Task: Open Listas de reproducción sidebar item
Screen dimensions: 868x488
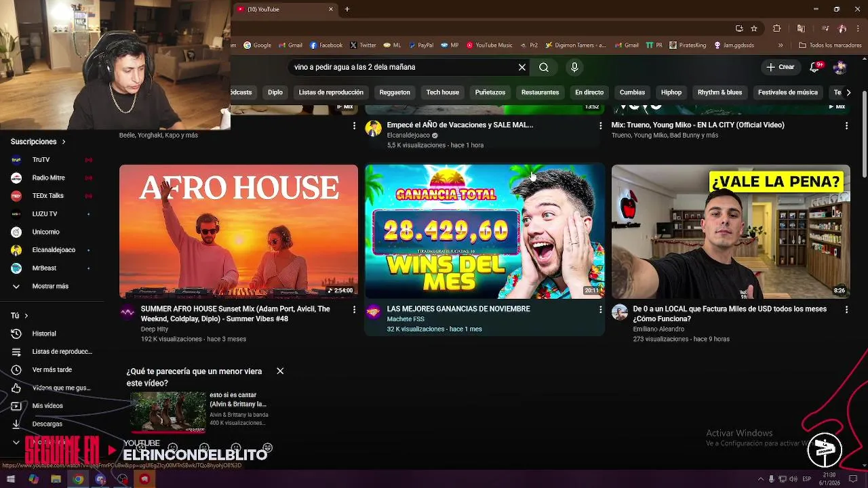Action: 52,352
